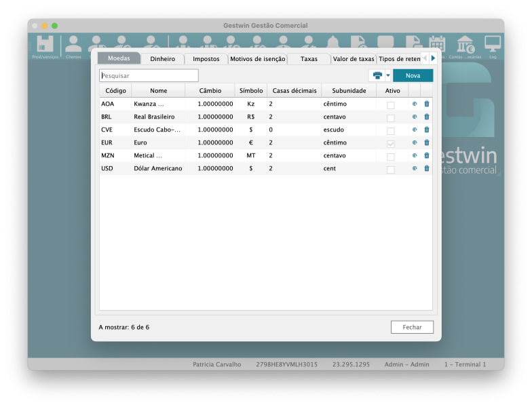Screen dimensions: 532x407
Task: Enable Ativo checkbox for USD row
Action: [x=390, y=169]
